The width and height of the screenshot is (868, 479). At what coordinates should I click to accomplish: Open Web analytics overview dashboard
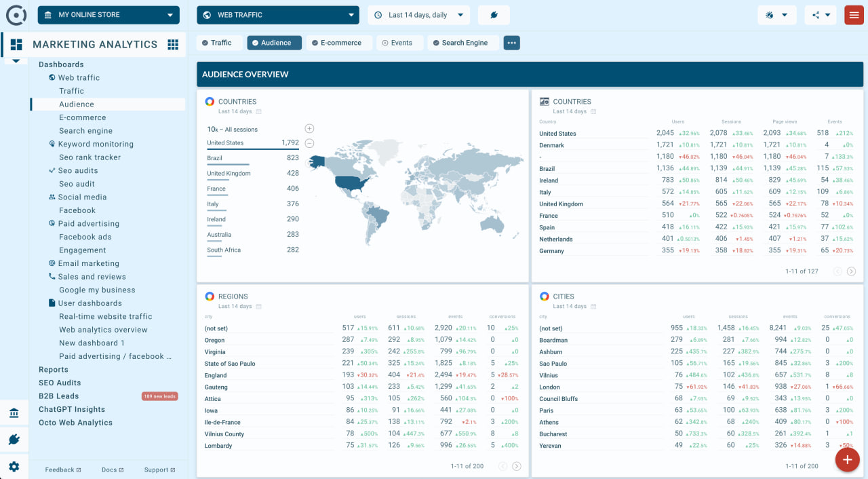point(103,330)
